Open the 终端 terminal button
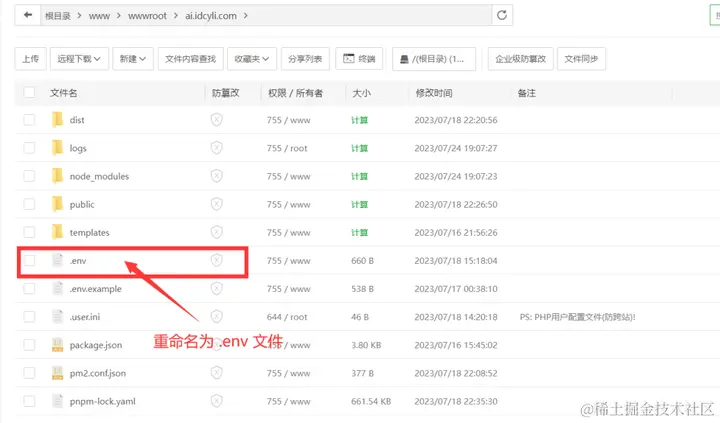The width and height of the screenshot is (720, 423). point(359,59)
